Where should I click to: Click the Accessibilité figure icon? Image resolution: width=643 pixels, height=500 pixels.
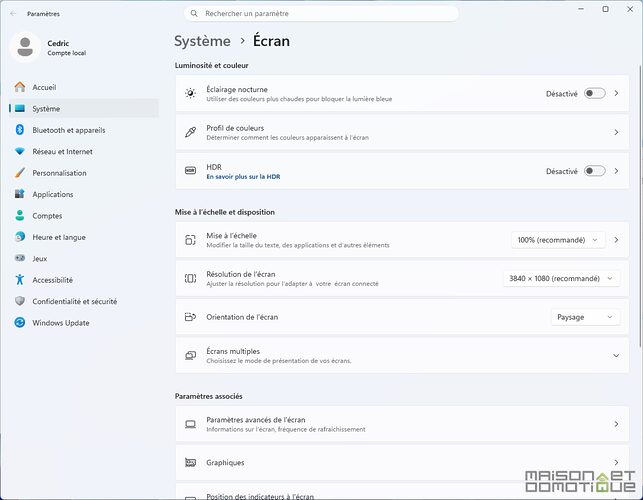click(x=20, y=280)
